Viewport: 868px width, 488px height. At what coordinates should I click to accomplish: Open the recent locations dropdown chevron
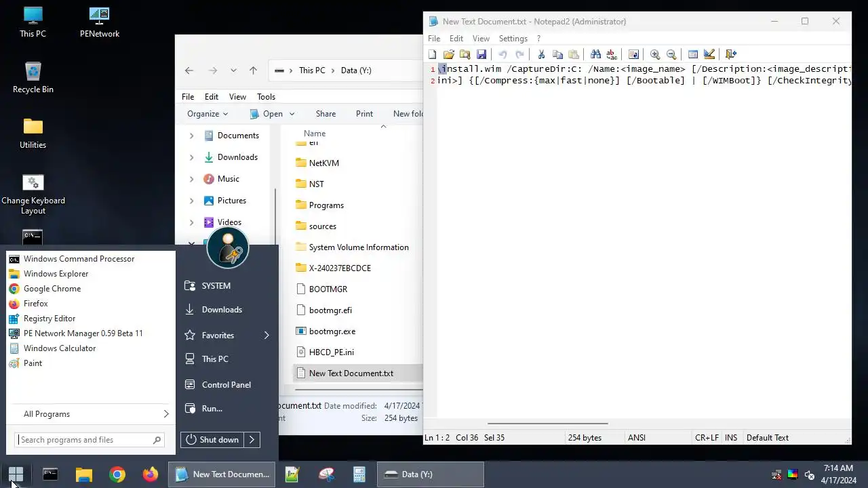coord(233,70)
